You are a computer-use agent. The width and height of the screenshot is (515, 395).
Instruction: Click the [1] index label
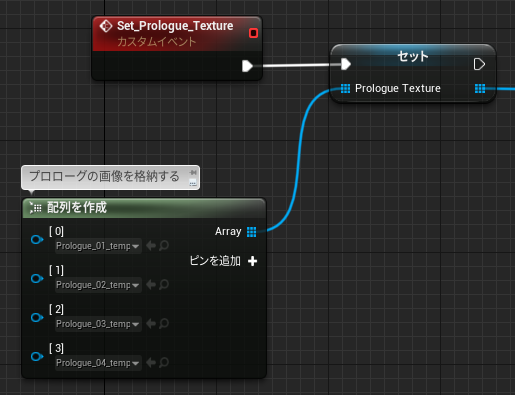pyautogui.click(x=56, y=270)
